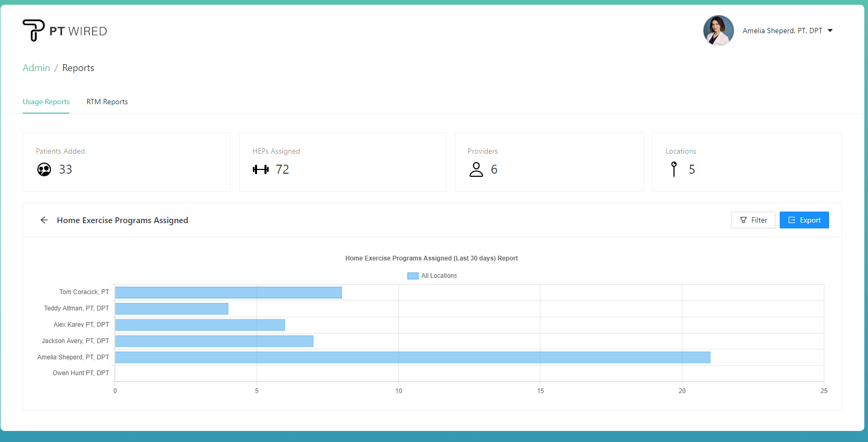Click the PT Wired logo icon

[x=34, y=31]
